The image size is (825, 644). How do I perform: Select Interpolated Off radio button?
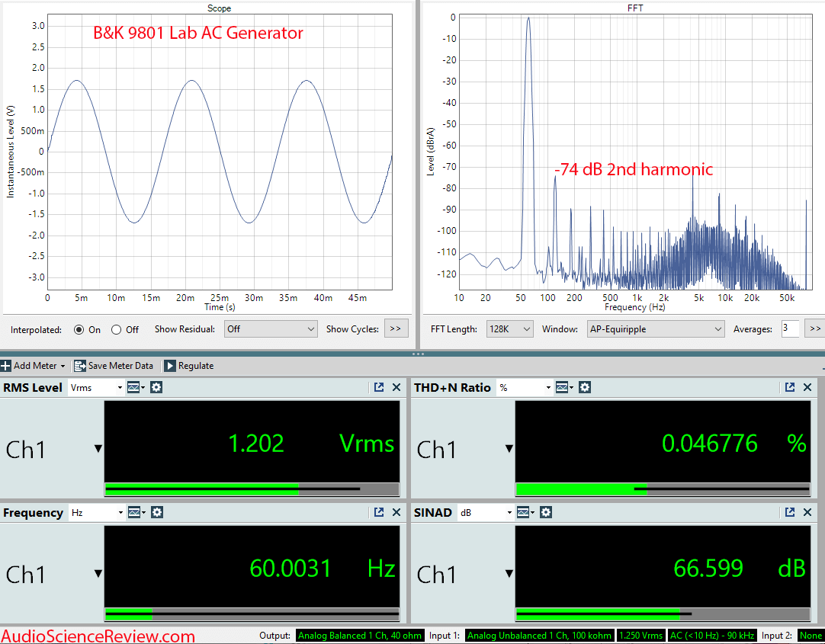pos(117,330)
